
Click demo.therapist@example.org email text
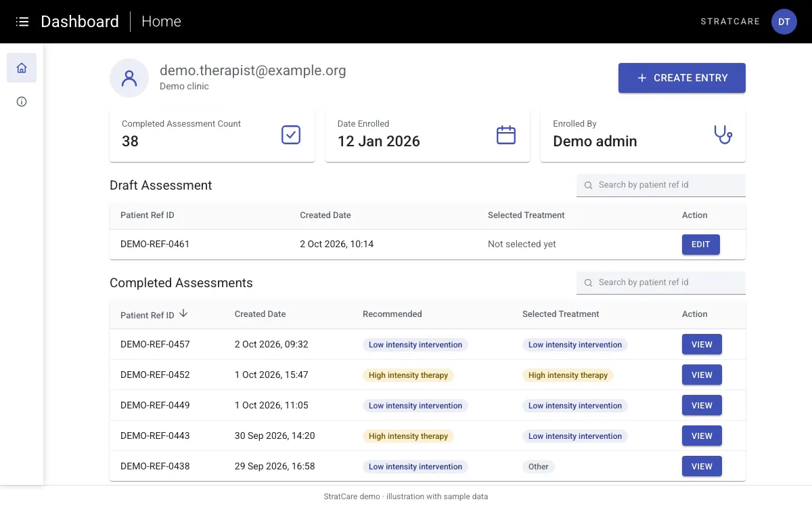pyautogui.click(x=253, y=70)
